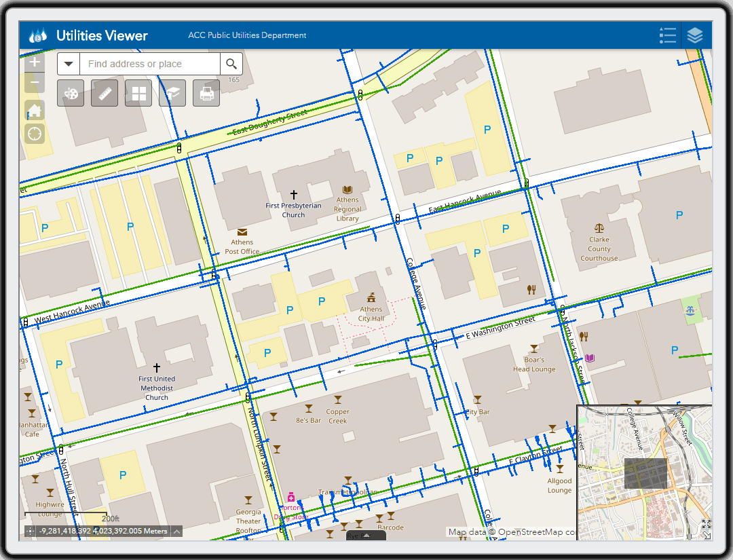Return to default extent with Home button
Image resolution: width=733 pixels, height=560 pixels.
coord(34,110)
